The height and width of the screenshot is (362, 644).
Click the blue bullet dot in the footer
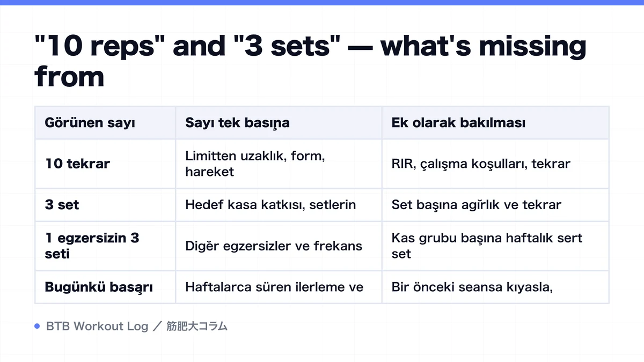[37, 326]
